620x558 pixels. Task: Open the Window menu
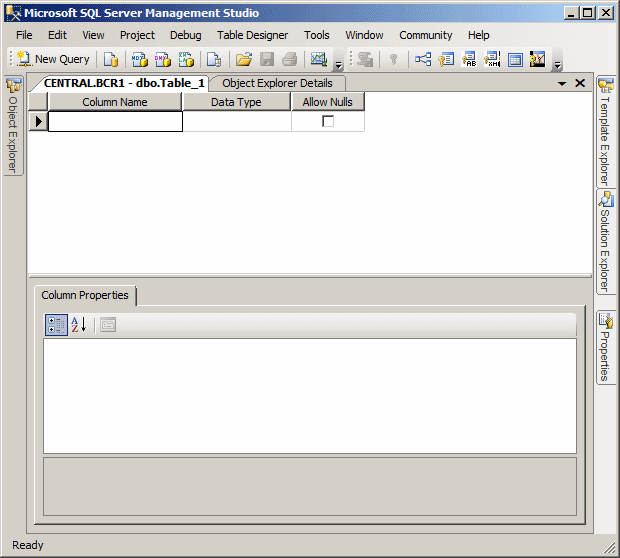coord(364,35)
